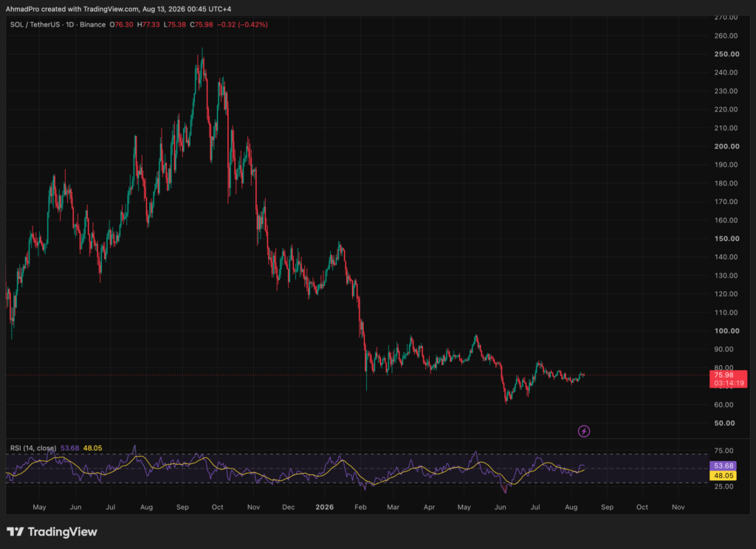
Task: Click the 190.00 price scale label
Action: pyautogui.click(x=726, y=165)
